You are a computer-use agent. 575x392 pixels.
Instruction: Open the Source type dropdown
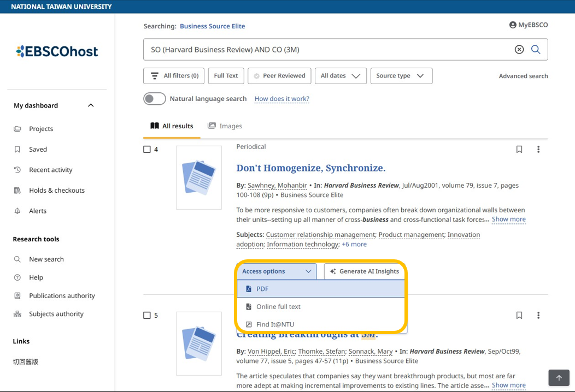pyautogui.click(x=401, y=76)
